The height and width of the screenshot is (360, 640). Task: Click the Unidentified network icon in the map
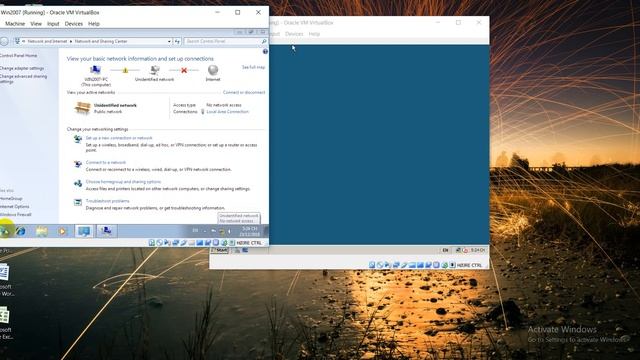155,70
